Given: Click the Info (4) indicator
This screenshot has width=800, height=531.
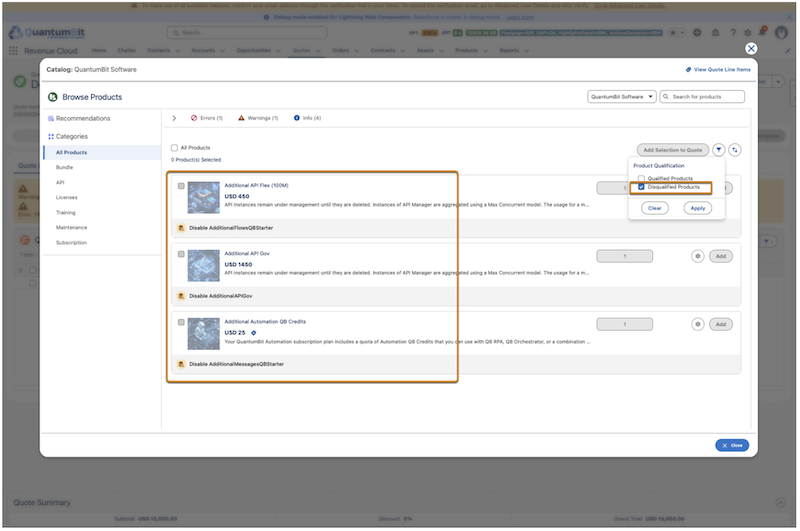Looking at the screenshot, I should [307, 118].
